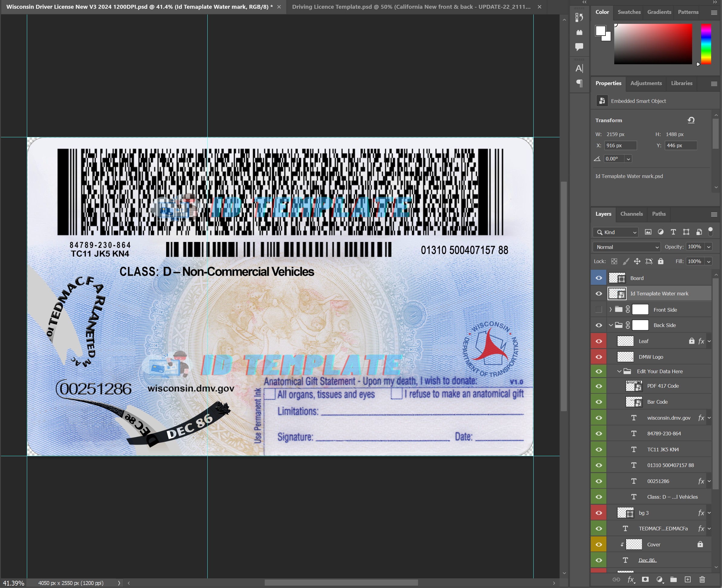Open the Color panel menu icon
This screenshot has height=588, width=722.
714,13
